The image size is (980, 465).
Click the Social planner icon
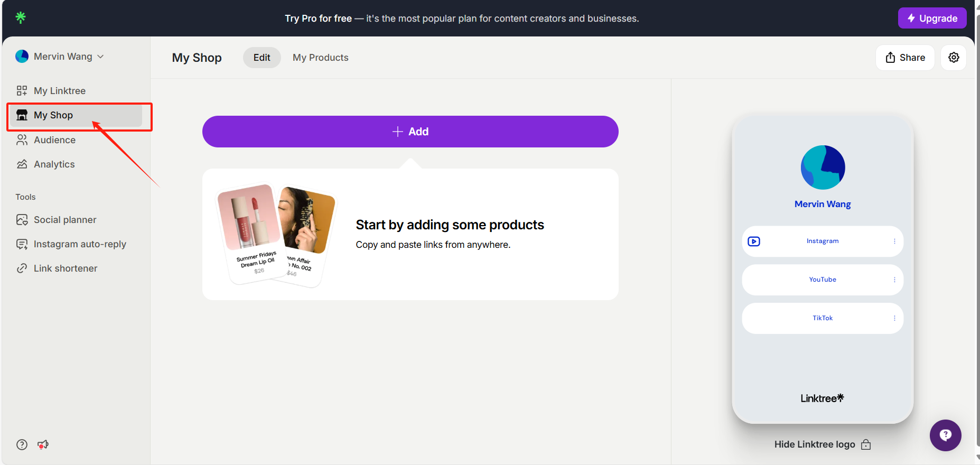coord(22,220)
